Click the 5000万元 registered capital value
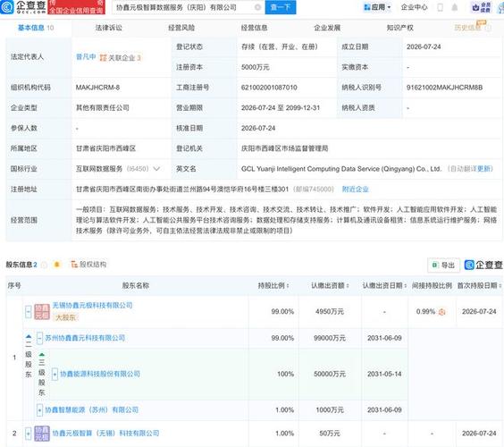 click(x=256, y=67)
